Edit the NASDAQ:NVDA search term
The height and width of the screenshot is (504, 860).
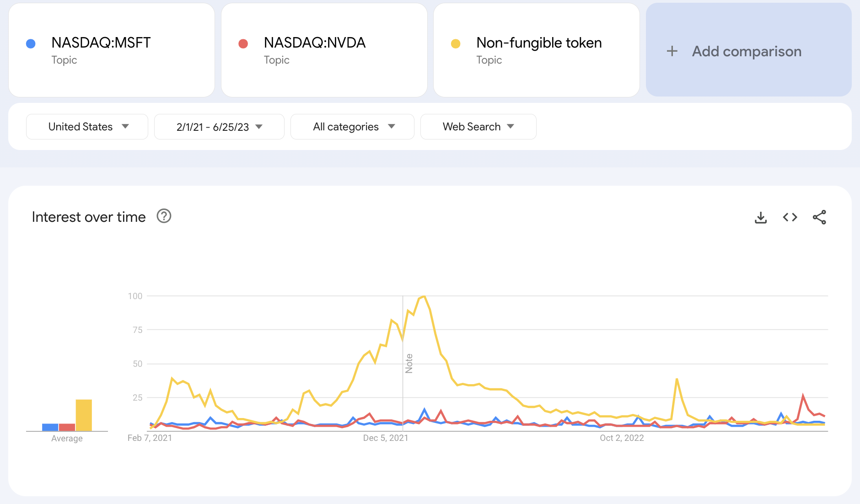tap(315, 43)
